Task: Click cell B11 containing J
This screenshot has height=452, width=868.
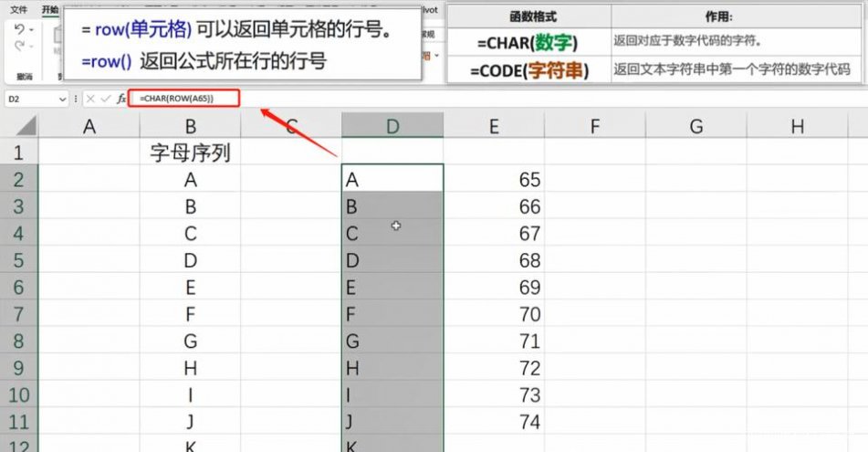Action: coord(191,422)
